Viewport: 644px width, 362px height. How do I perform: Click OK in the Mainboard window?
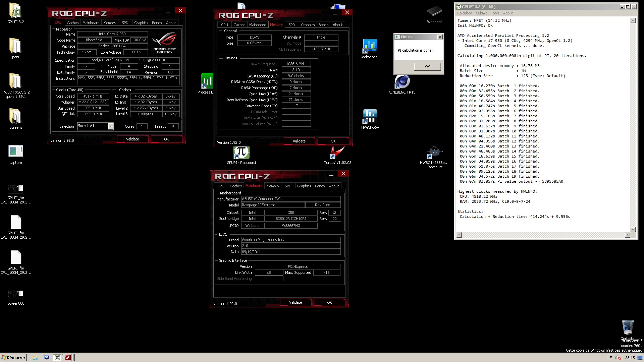point(329,302)
